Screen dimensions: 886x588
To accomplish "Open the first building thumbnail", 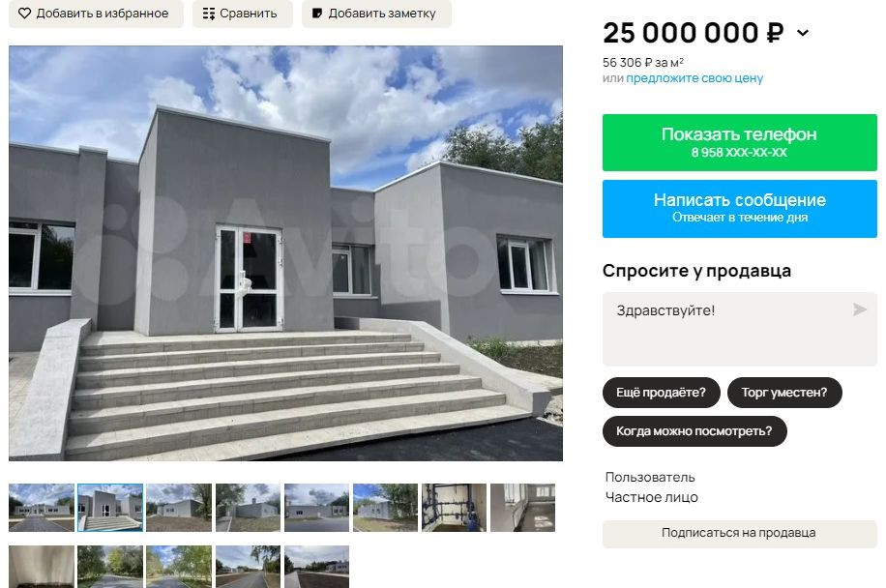I will (42, 507).
